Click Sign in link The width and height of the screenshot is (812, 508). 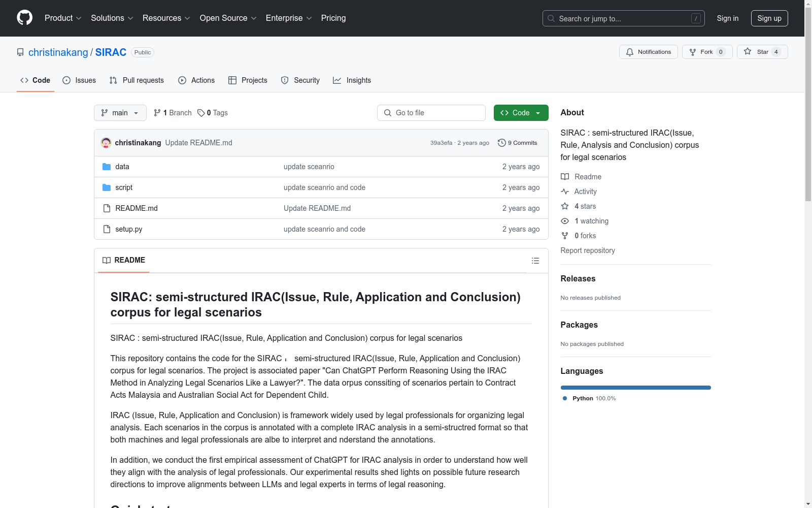point(728,18)
